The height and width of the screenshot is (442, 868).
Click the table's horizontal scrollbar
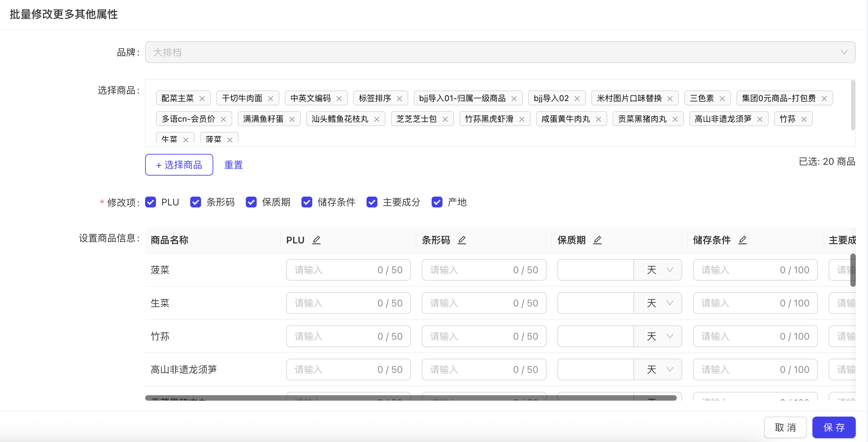point(411,398)
